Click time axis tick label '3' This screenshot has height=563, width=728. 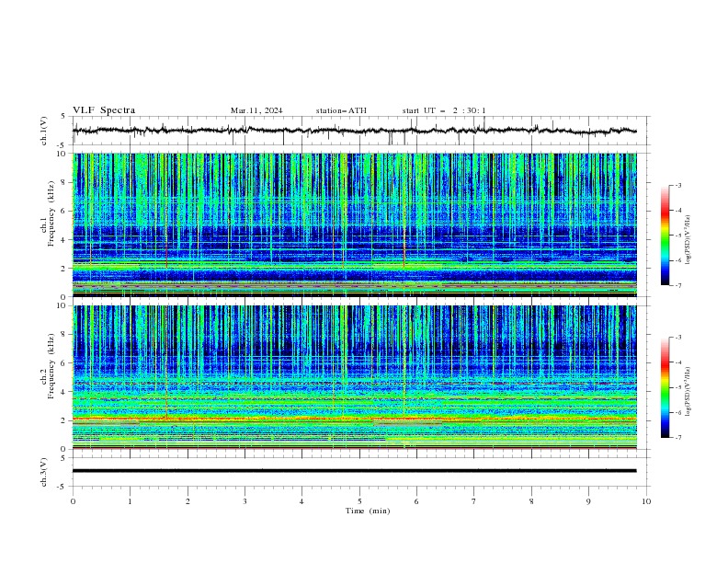click(x=245, y=501)
